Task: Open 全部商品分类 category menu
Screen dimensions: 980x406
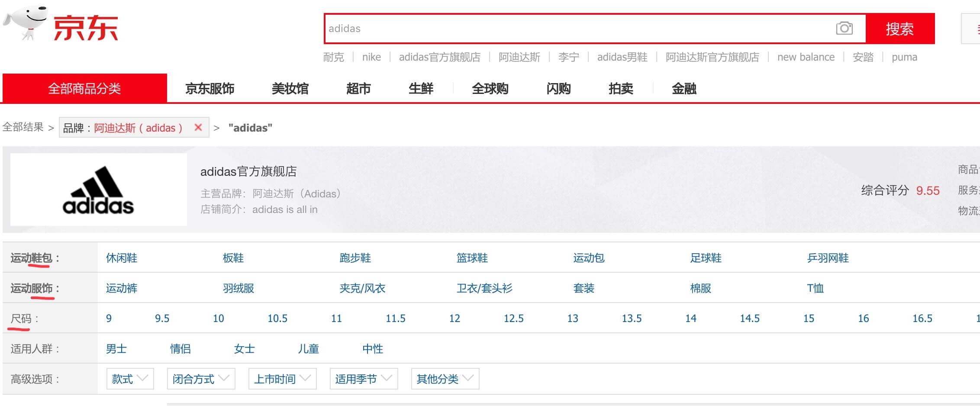Action: (84, 88)
